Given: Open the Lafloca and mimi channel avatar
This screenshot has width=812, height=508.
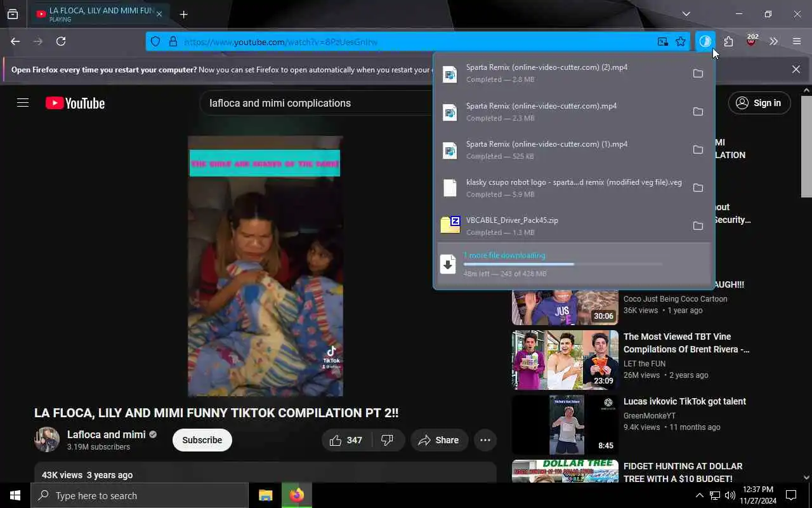Looking at the screenshot, I should click(x=47, y=439).
